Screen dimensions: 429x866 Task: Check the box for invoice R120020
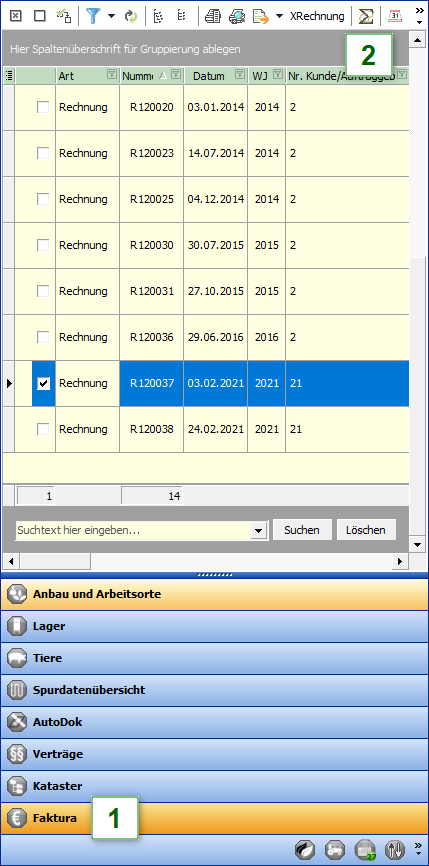[x=43, y=107]
